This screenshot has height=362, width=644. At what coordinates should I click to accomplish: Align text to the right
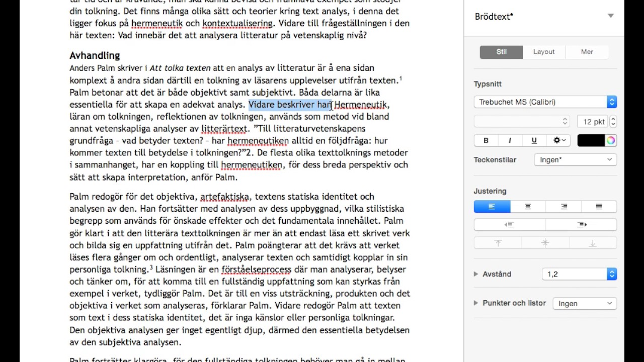point(563,207)
